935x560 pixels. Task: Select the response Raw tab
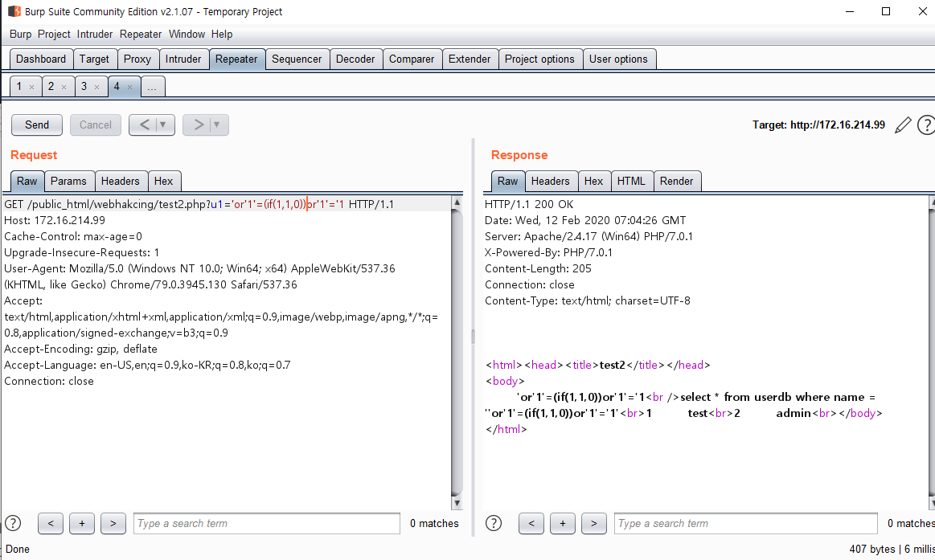point(507,181)
